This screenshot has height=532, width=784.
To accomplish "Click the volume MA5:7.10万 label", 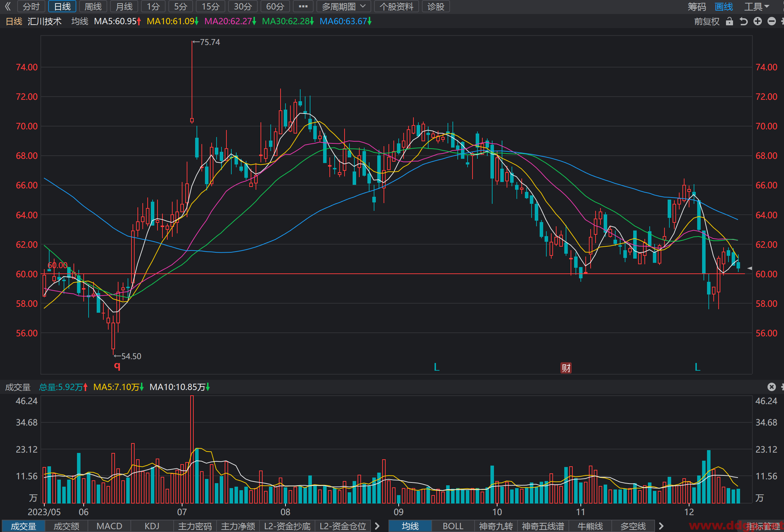I will (x=118, y=387).
